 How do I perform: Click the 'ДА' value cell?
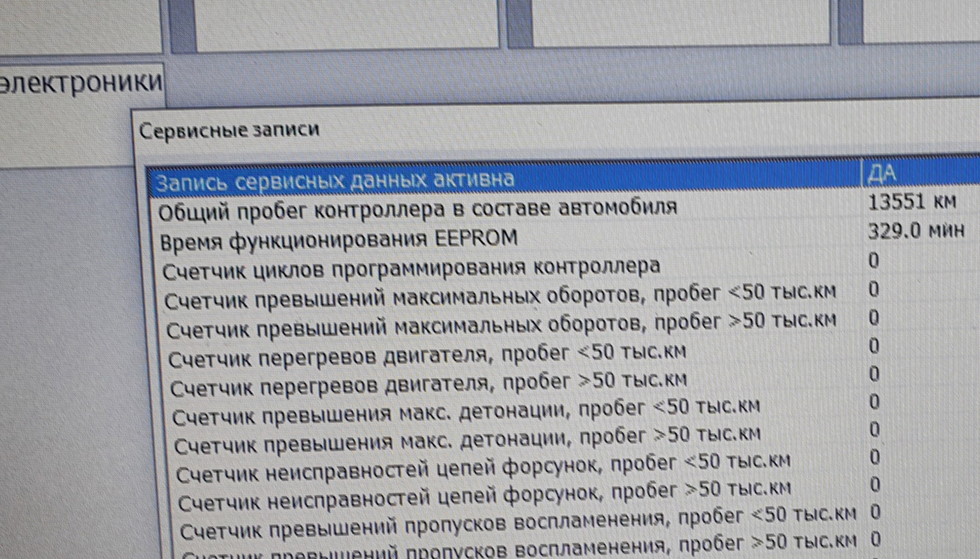pyautogui.click(x=881, y=174)
